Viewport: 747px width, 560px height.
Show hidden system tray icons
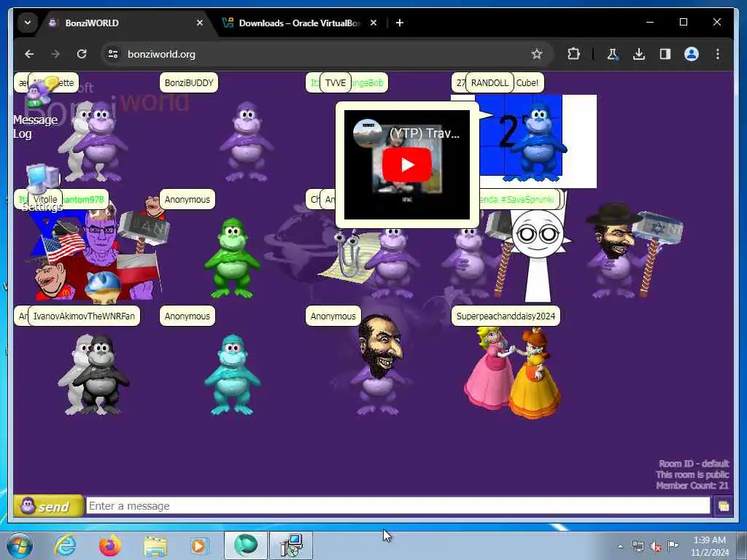pyautogui.click(x=620, y=546)
